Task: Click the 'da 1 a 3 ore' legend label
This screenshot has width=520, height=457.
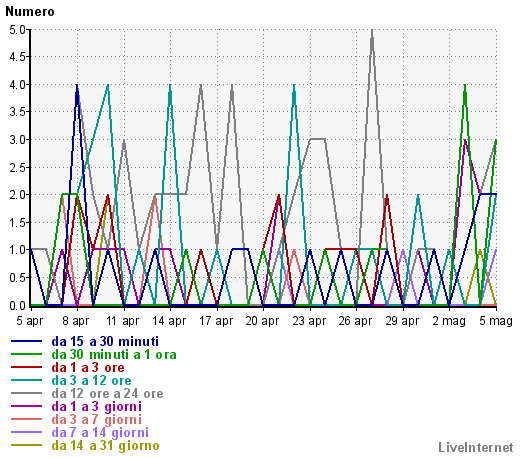Action: tap(88, 367)
